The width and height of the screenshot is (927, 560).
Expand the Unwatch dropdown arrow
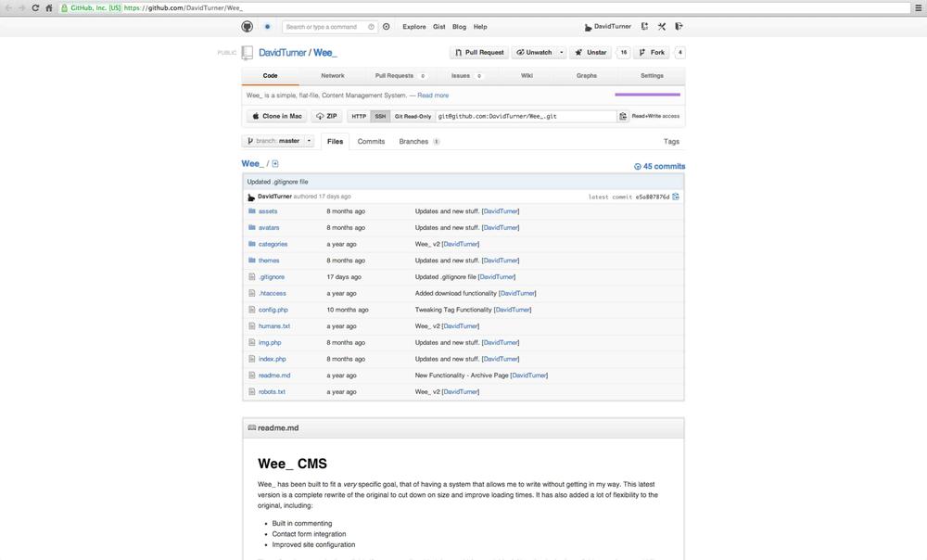click(562, 53)
